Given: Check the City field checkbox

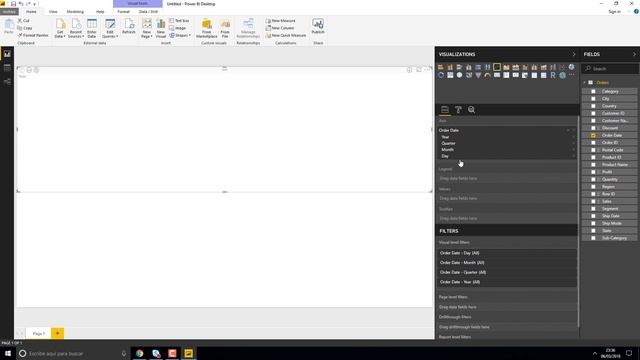Looking at the screenshot, I should (593, 99).
